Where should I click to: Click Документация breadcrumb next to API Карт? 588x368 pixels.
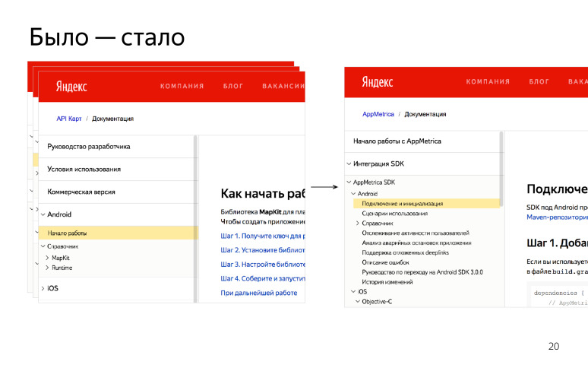click(113, 119)
